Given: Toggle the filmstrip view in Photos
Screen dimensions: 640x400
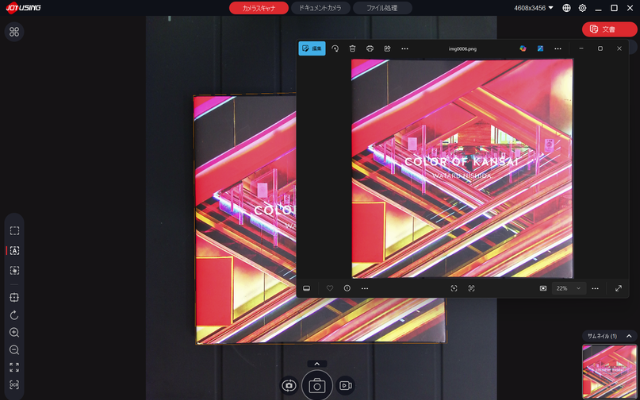Looking at the screenshot, I should click(x=307, y=288).
